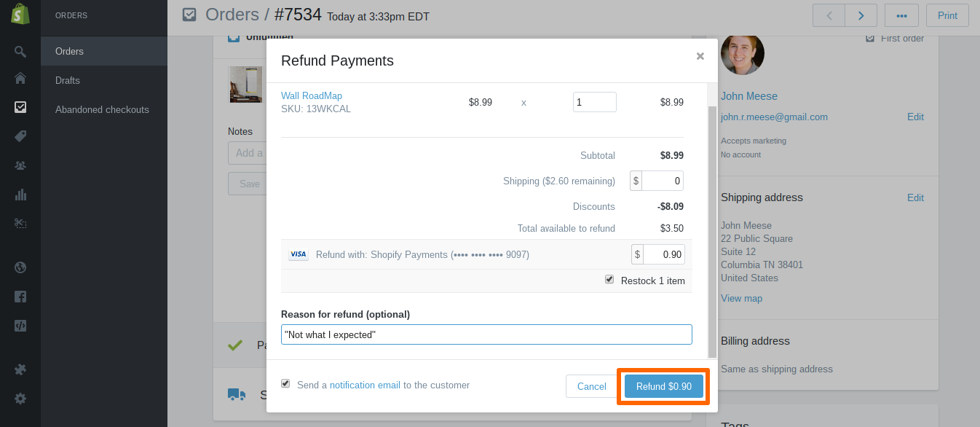Open Apps via puzzle piece icon
This screenshot has width=980, height=427.
pos(20,369)
